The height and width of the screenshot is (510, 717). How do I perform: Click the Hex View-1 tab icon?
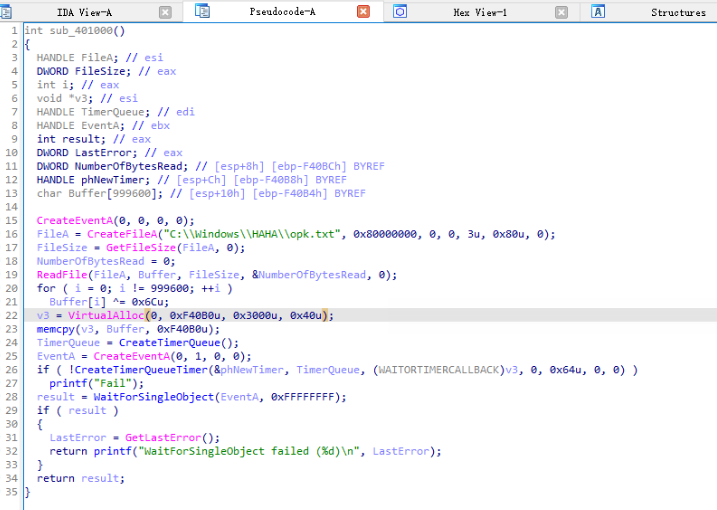(400, 12)
